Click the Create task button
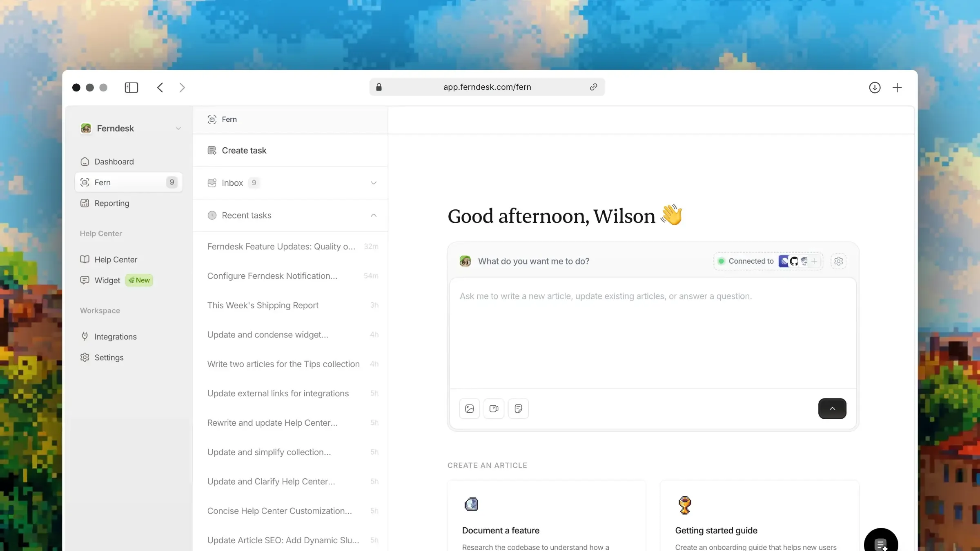980x551 pixels. coord(244,151)
